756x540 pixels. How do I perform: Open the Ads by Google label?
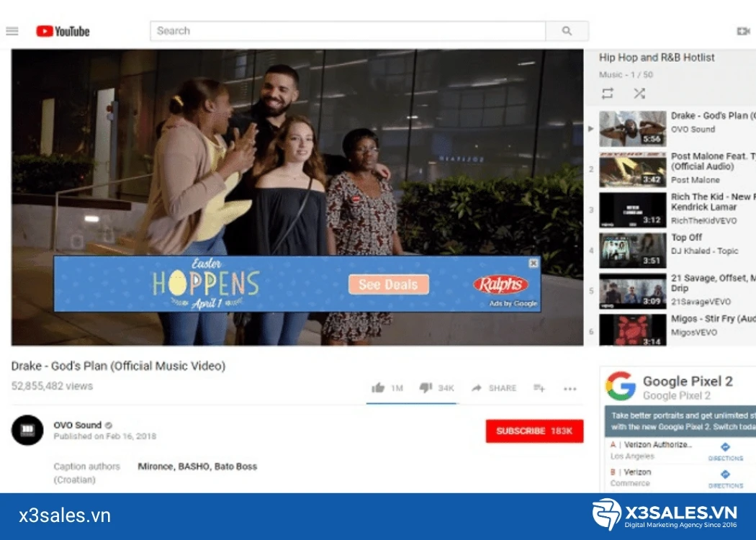point(513,304)
